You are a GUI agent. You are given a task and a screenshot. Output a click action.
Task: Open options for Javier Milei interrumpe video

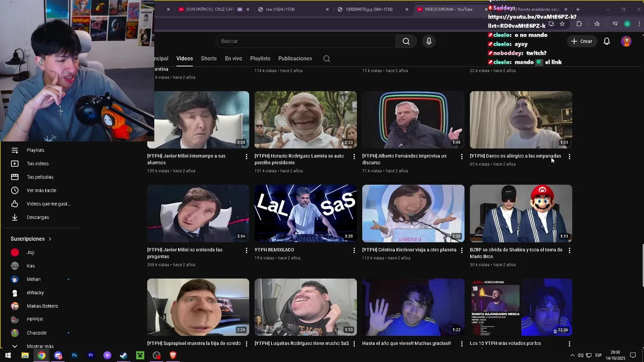click(x=246, y=157)
